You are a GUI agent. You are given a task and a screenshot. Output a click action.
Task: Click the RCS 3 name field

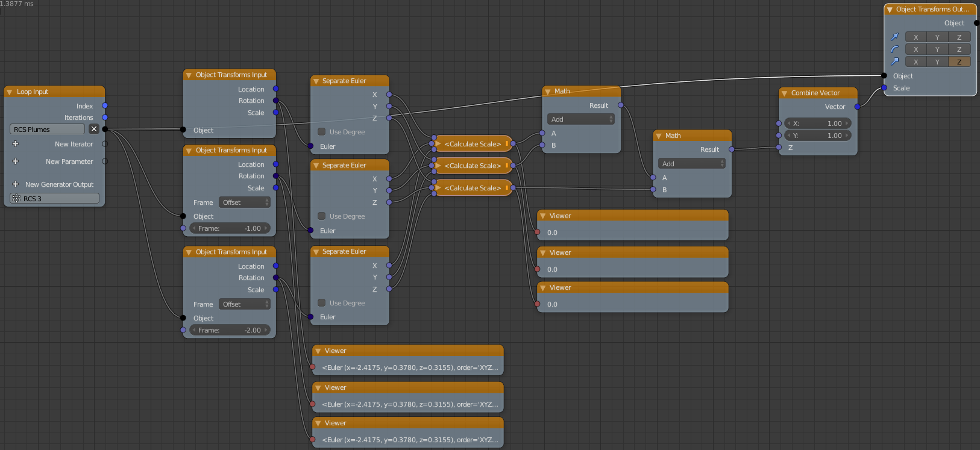[x=55, y=198]
